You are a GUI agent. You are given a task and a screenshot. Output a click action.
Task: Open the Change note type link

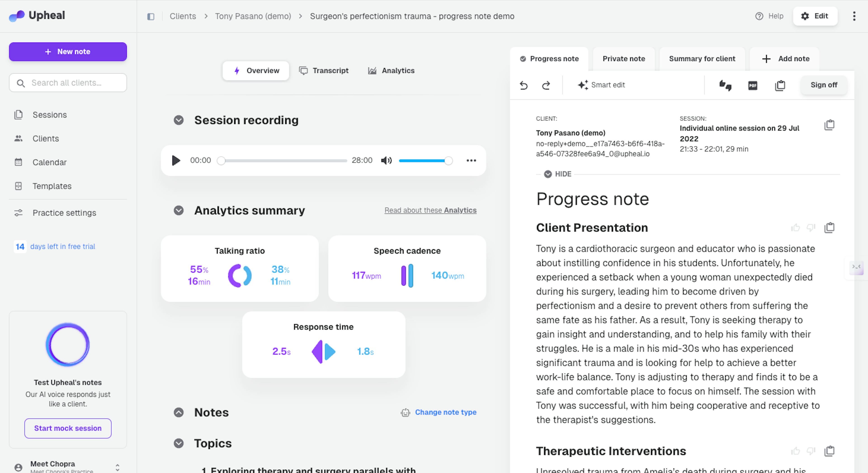(x=445, y=412)
